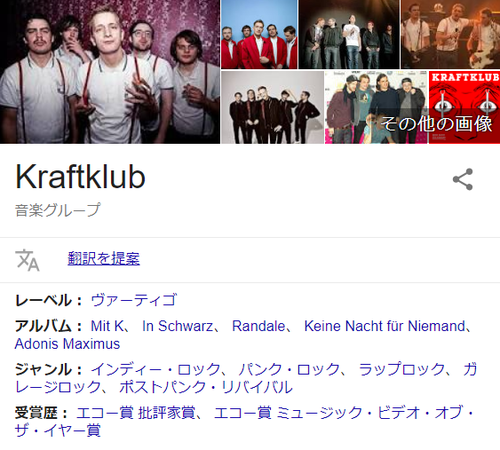
Task: Select the ラップロック genre link
Action: (402, 369)
